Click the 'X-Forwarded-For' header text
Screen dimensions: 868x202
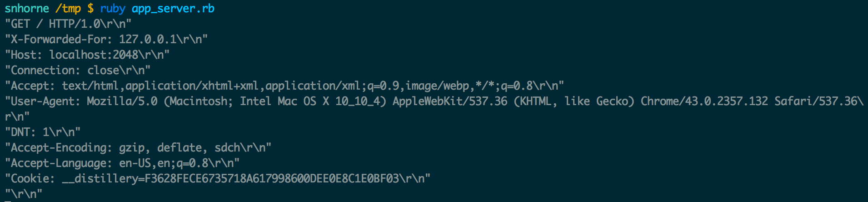pos(59,40)
